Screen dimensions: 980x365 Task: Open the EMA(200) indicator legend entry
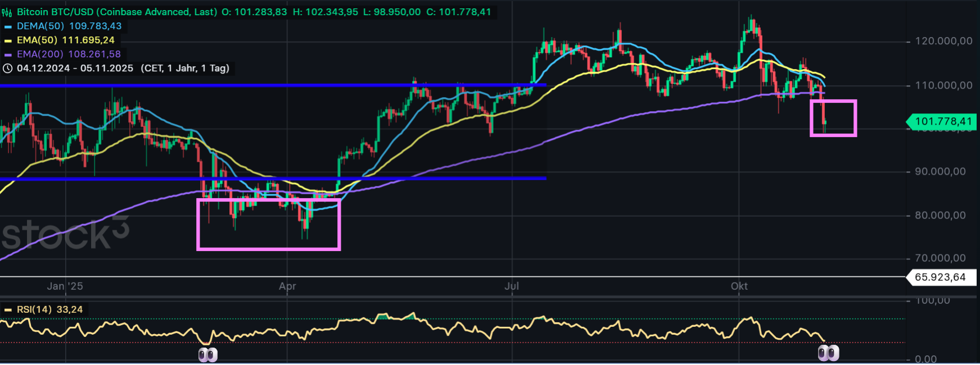(69, 54)
